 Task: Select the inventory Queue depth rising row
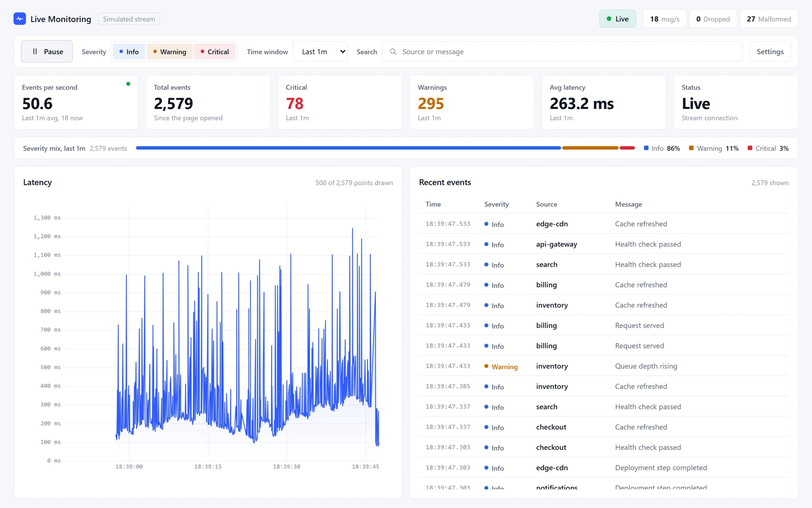click(604, 366)
